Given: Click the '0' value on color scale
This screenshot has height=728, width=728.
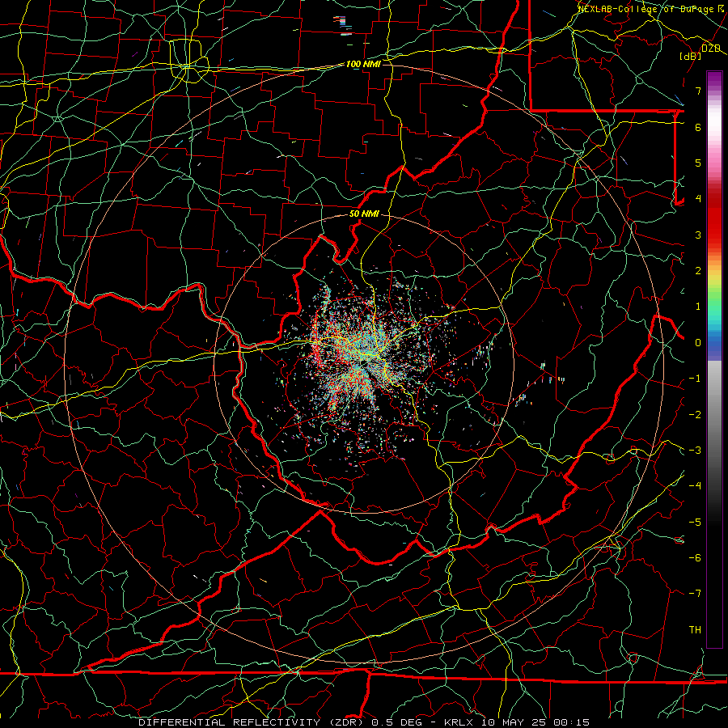Looking at the screenshot, I should [698, 343].
